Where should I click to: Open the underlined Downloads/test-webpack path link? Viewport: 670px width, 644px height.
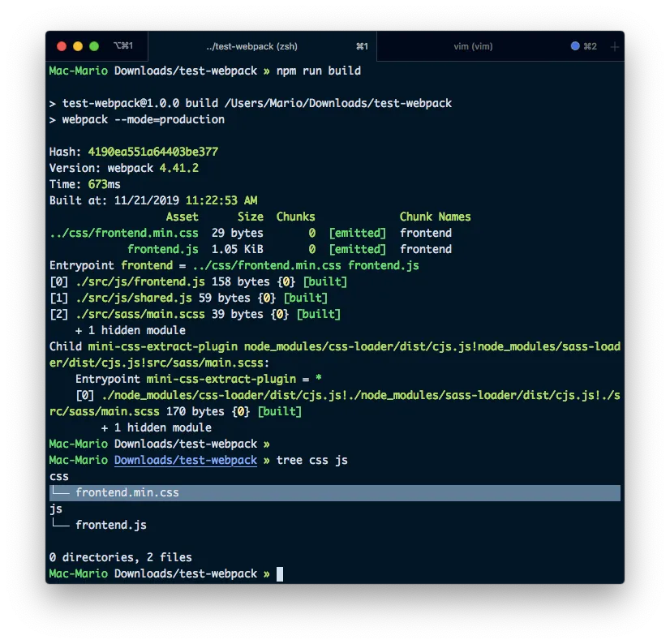186,460
